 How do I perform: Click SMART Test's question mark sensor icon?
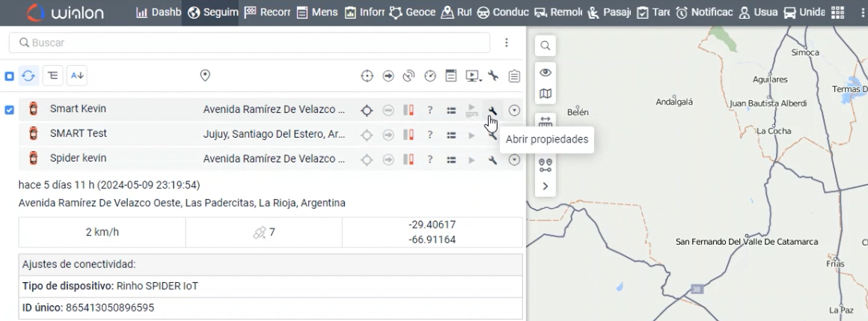click(x=430, y=135)
